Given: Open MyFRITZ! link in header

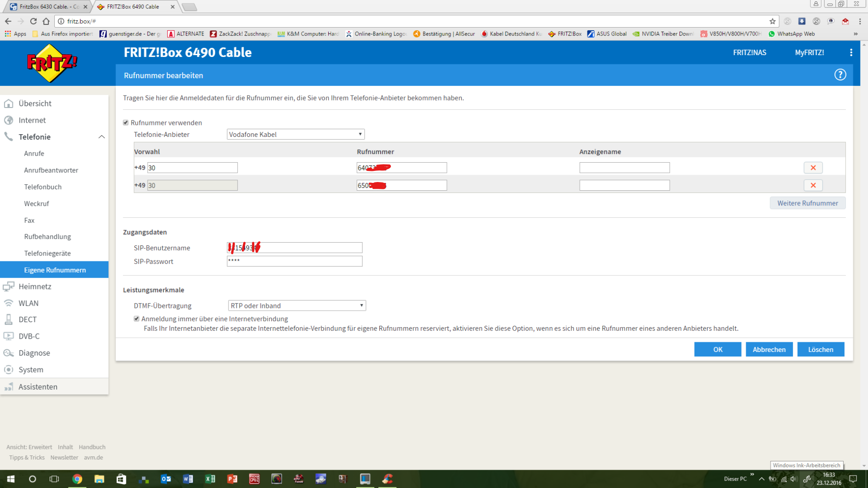Looking at the screenshot, I should coord(809,52).
